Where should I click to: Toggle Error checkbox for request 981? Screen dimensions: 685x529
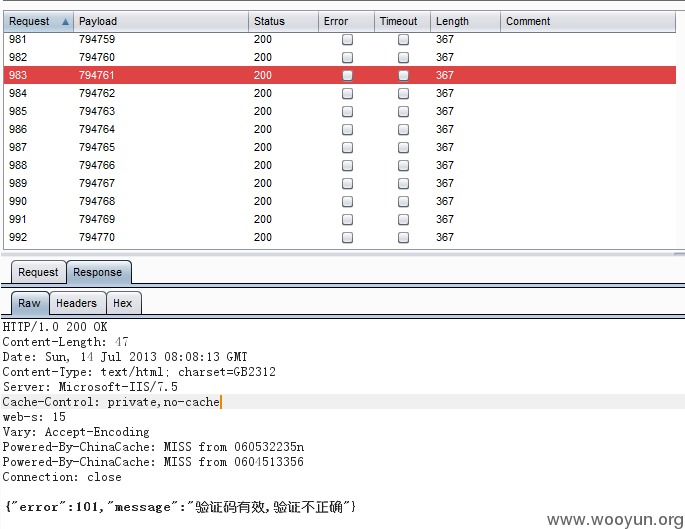pyautogui.click(x=347, y=40)
